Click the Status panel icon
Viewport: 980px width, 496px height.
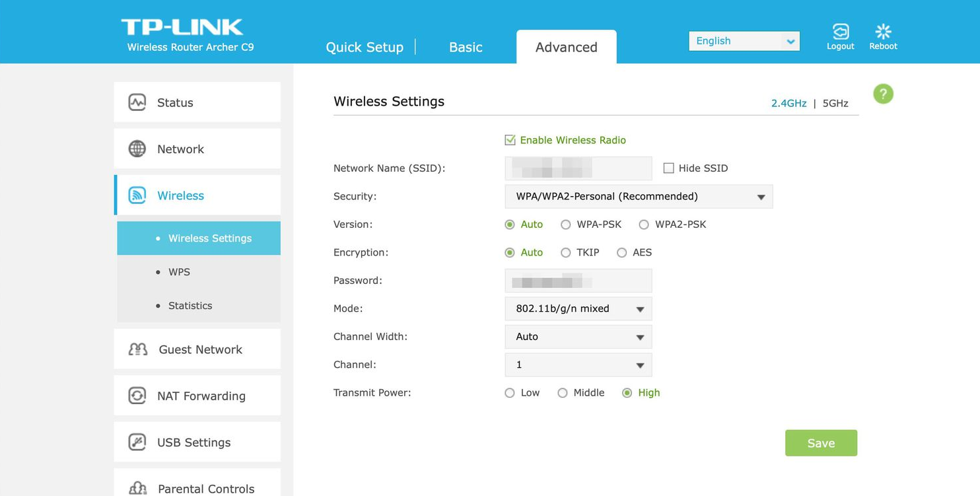137,102
